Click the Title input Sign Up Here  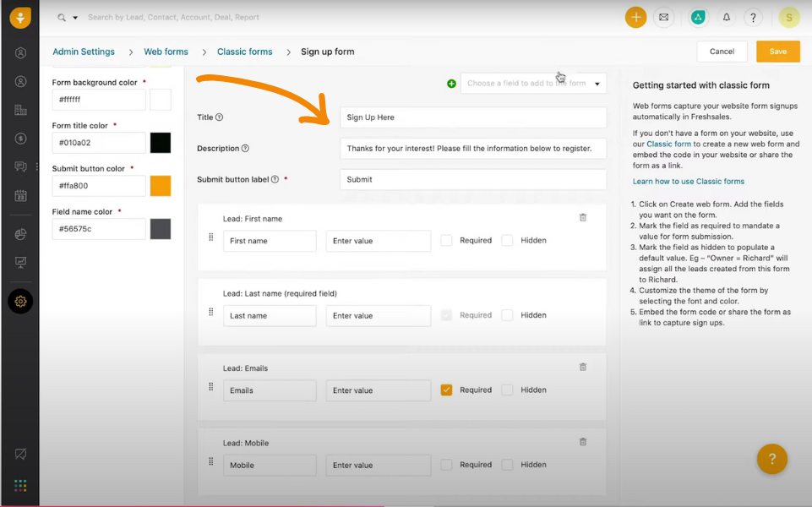[x=473, y=117]
